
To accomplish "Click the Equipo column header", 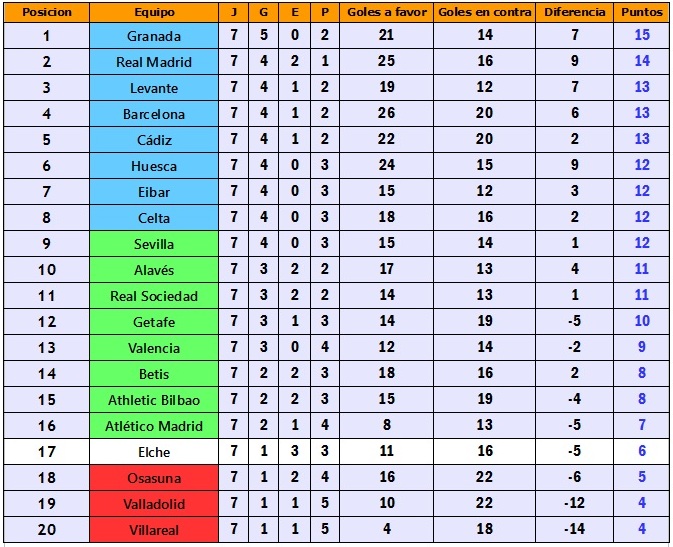I will tap(154, 12).
